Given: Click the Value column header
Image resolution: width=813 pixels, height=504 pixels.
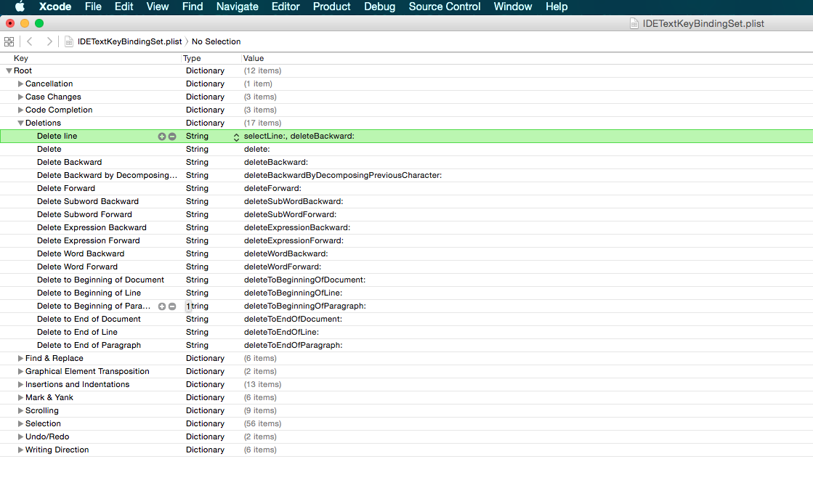Looking at the screenshot, I should [x=254, y=59].
